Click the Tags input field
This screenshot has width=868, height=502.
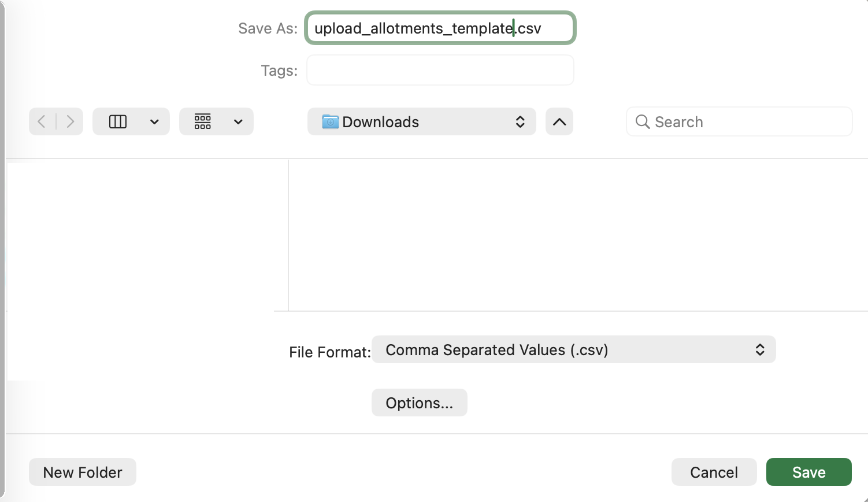click(x=440, y=70)
